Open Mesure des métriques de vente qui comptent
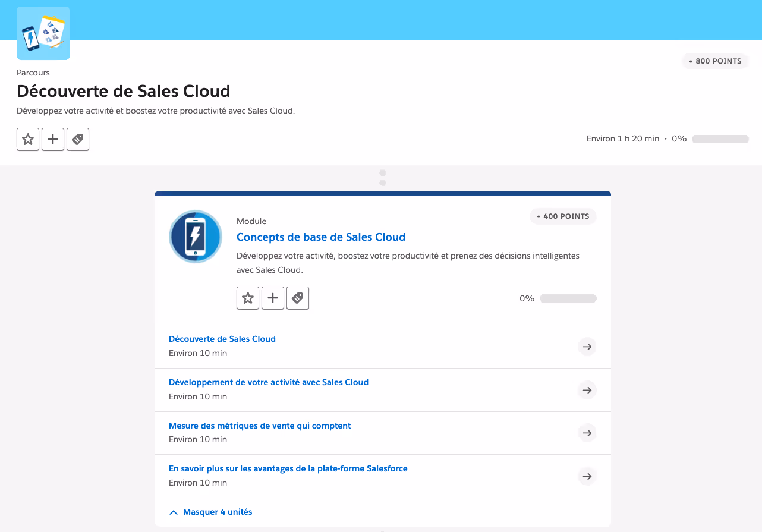 click(x=260, y=426)
